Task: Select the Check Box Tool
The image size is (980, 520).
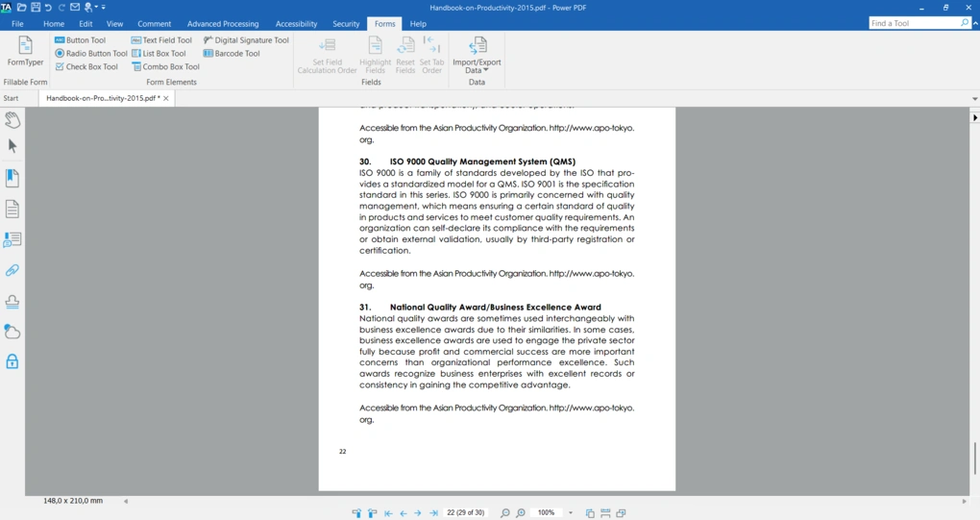Action: point(86,66)
